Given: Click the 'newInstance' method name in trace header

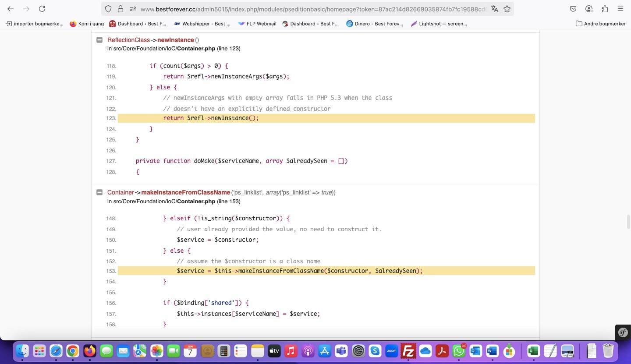Looking at the screenshot, I should pos(175,40).
